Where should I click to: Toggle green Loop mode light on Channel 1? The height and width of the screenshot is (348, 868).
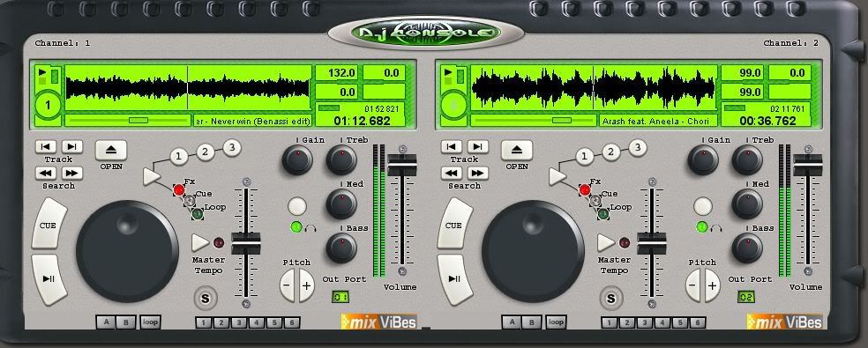tap(197, 213)
